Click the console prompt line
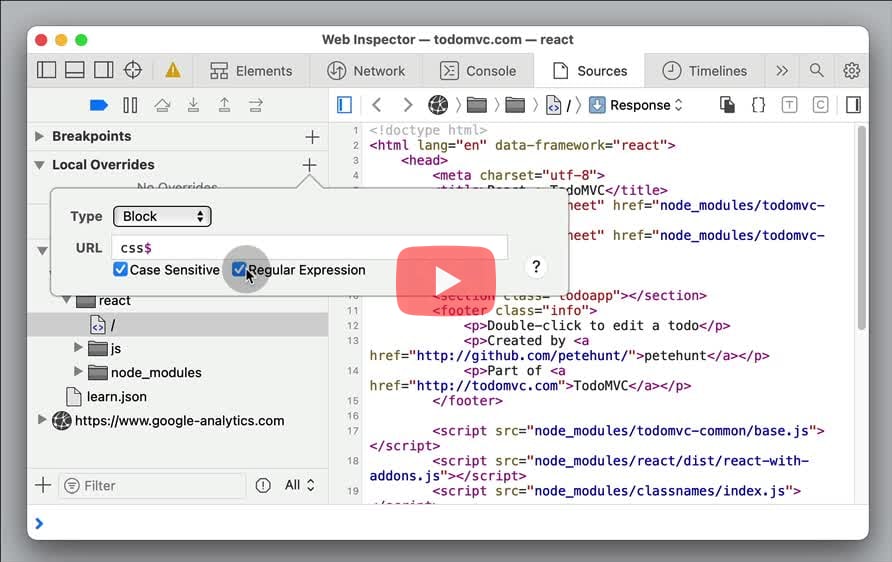The image size is (892, 562). point(448,523)
